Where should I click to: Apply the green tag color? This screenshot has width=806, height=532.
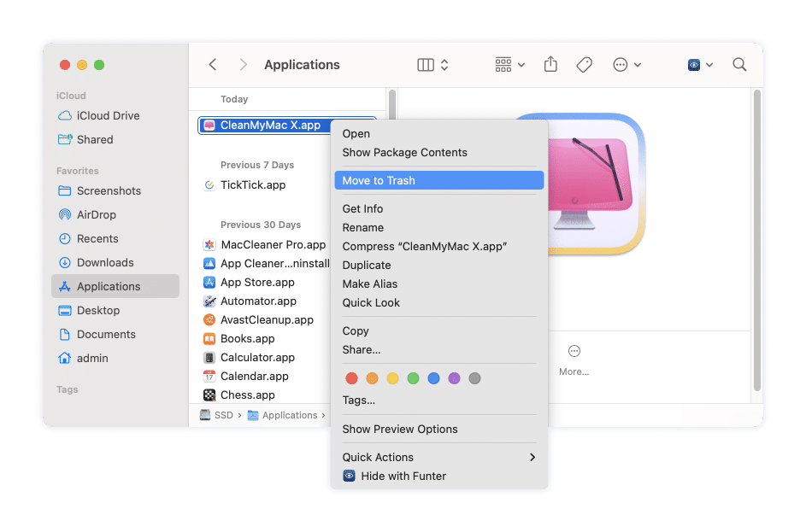pyautogui.click(x=414, y=378)
